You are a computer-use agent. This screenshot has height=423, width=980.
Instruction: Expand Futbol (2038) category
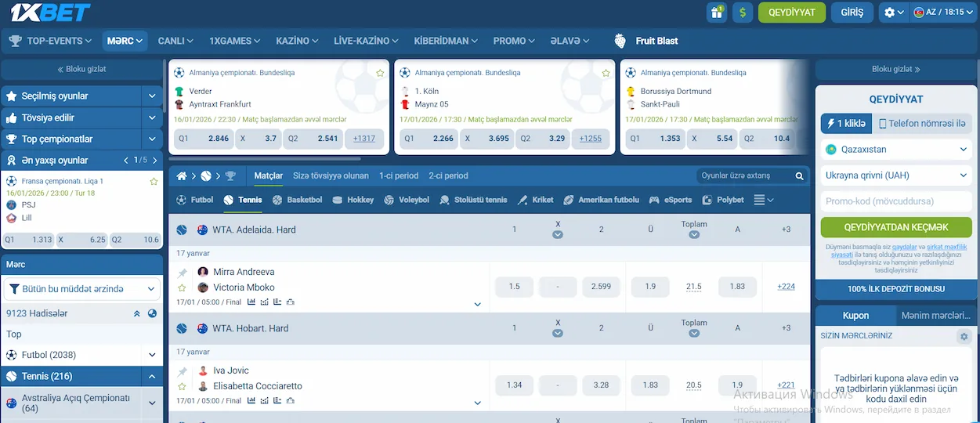[153, 355]
